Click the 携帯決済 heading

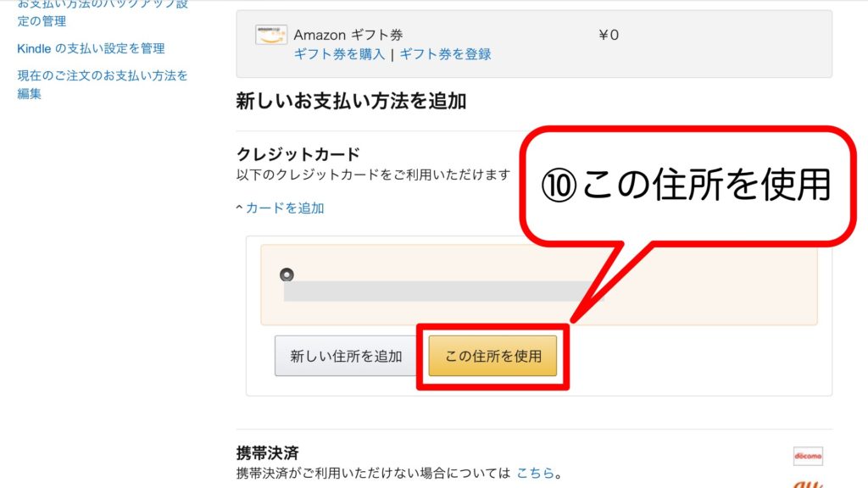[267, 453]
